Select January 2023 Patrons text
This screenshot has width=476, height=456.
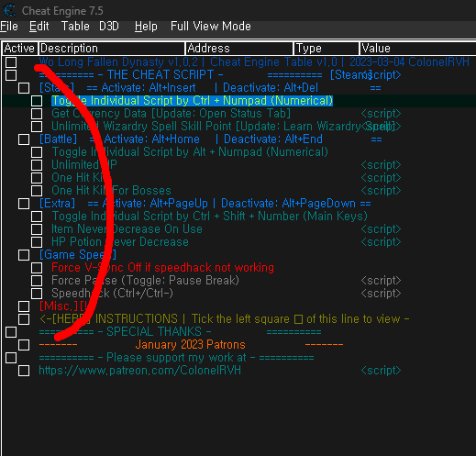click(x=190, y=345)
